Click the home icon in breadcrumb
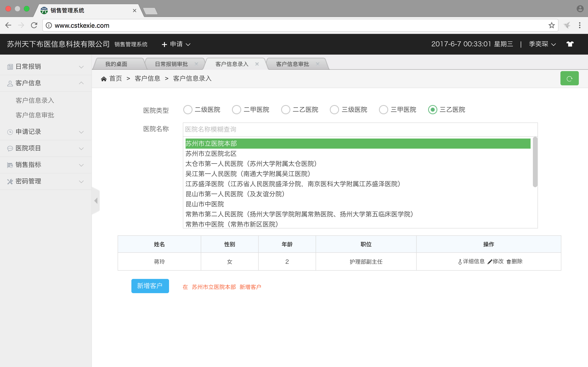This screenshot has width=588, height=367. (104, 79)
